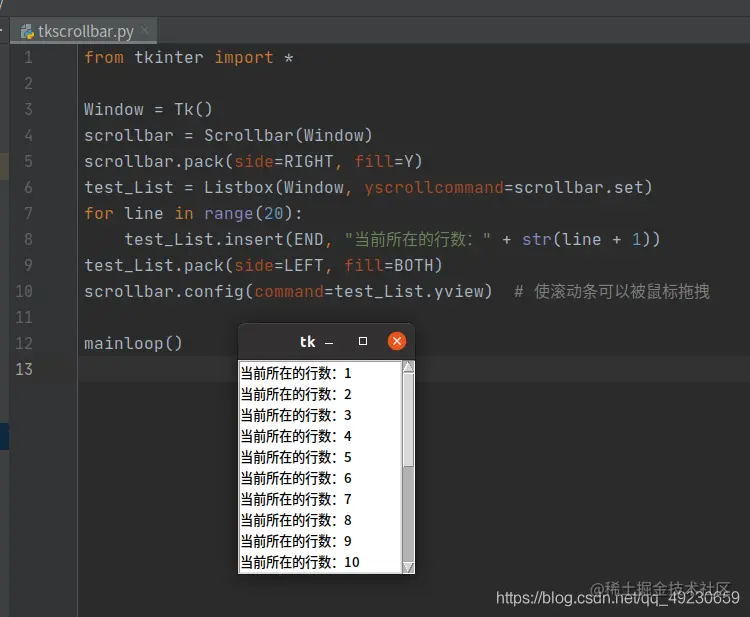Select list item 当前所在的行数: 5
Viewport: 750px width, 617px height.
(320, 457)
